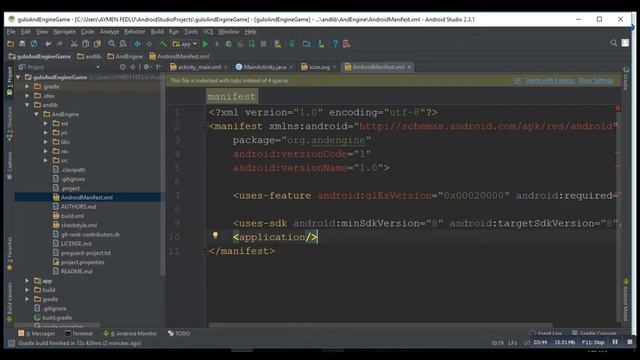Collapse the guloAndEngineGame root node
The width and height of the screenshot is (640, 360).
(x=18, y=77)
